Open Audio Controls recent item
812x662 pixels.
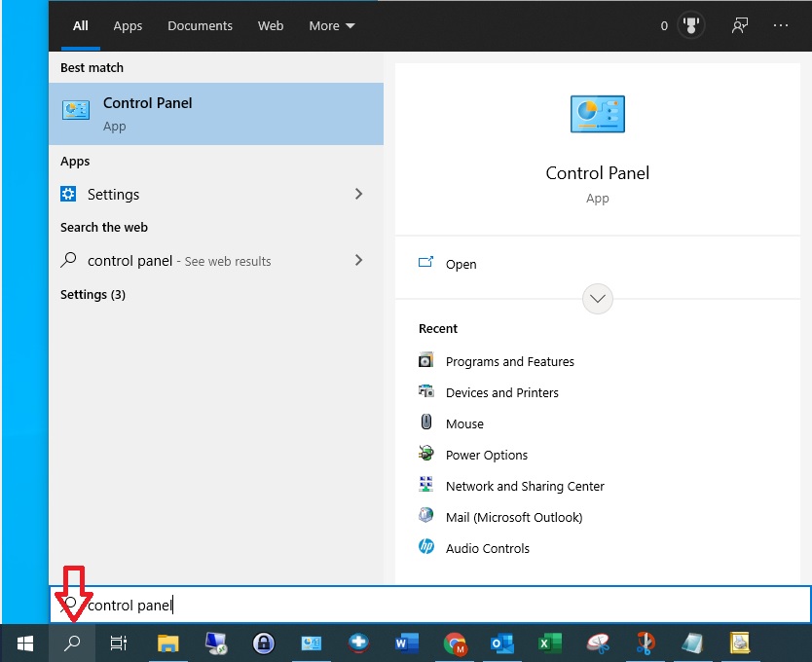[488, 548]
